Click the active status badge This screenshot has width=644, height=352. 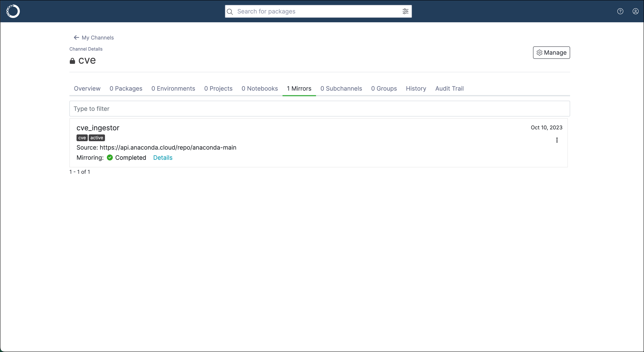click(x=97, y=138)
